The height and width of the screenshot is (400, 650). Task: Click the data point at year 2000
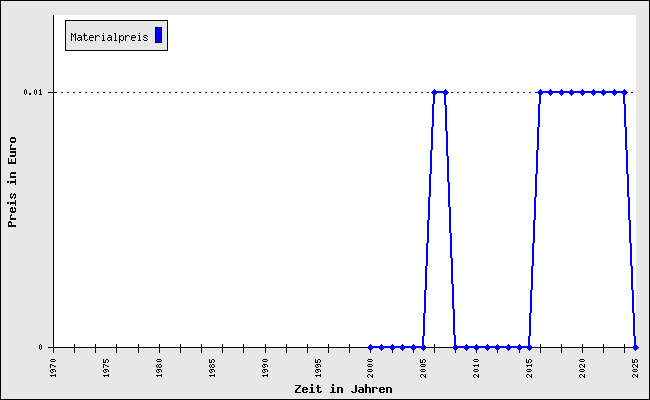click(370, 347)
